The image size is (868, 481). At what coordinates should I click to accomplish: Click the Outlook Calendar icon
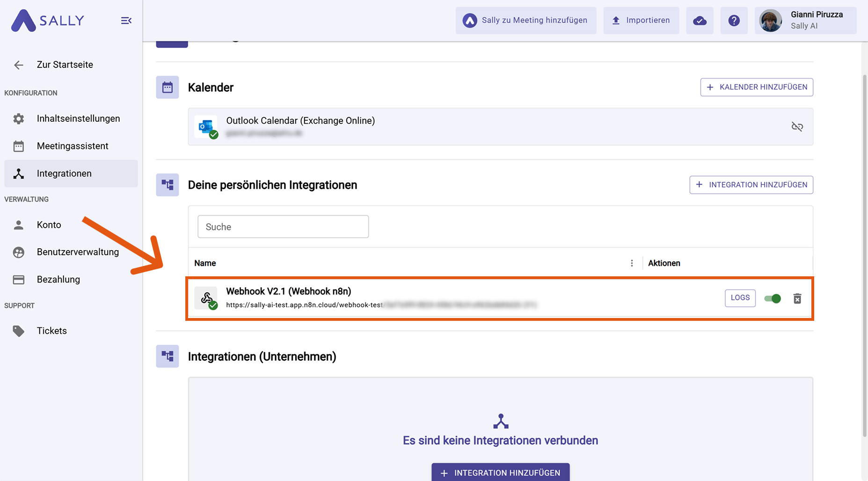pyautogui.click(x=206, y=126)
